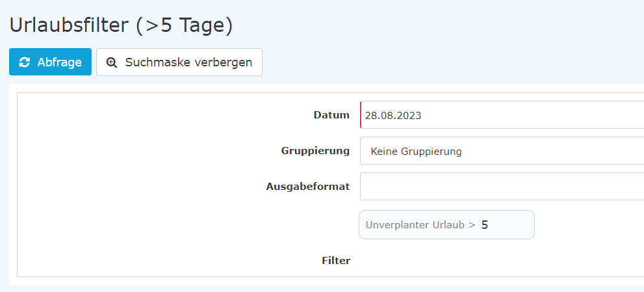Click the Unverplanter Urlaub > label text
The image size is (644, 292).
pyautogui.click(x=420, y=225)
